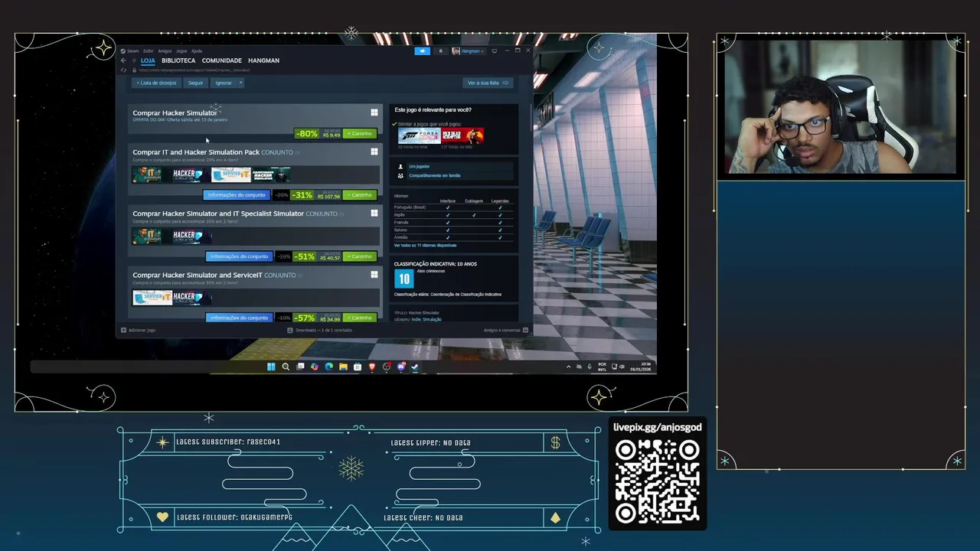Click the Steam icon on the taskbar
This screenshot has height=551, width=980.
click(415, 367)
